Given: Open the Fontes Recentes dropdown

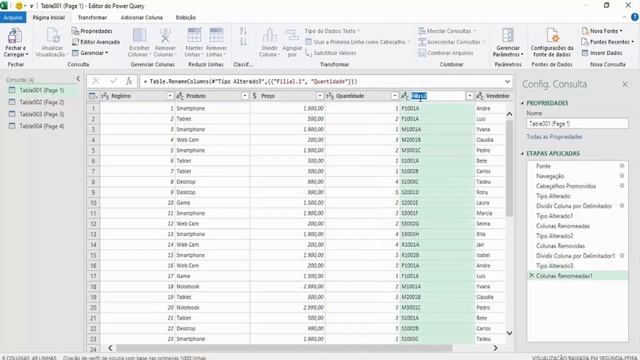Looking at the screenshot, I should [x=608, y=42].
